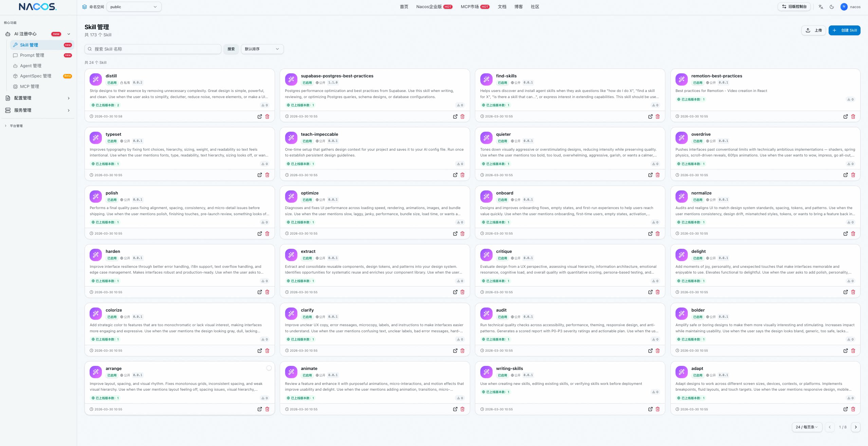This screenshot has height=446, width=868.
Task: Delete the distill skill via trash icon
Action: (267, 116)
